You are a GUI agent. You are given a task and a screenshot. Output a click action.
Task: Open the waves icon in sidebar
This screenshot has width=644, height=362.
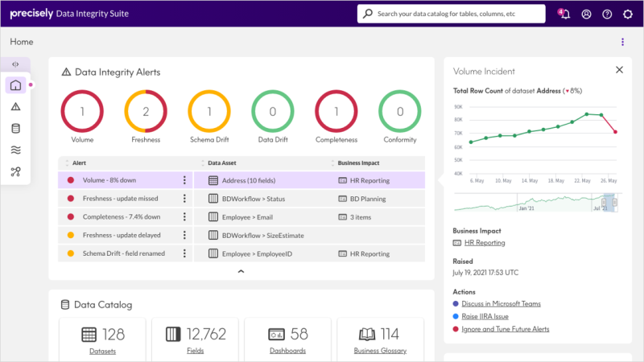click(15, 150)
